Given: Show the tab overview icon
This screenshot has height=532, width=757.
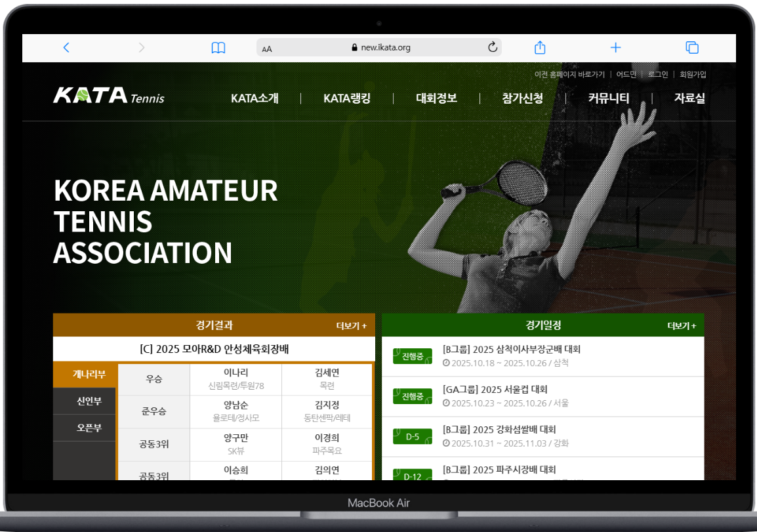Looking at the screenshot, I should (691, 47).
